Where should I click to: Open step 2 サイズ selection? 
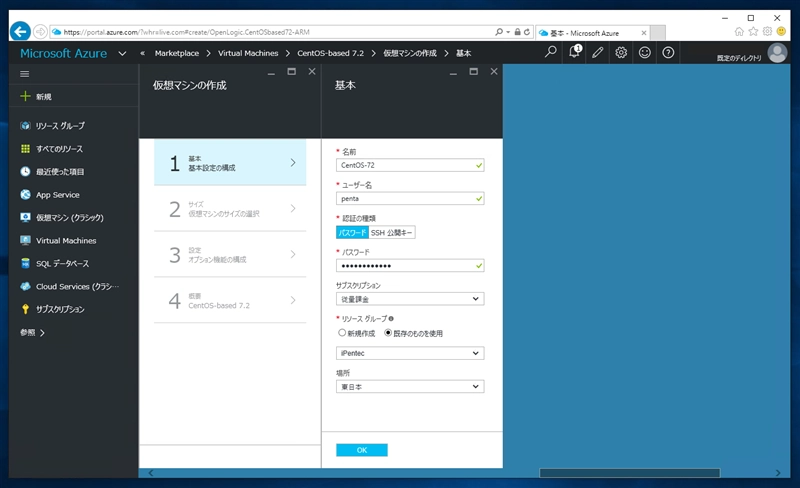230,209
